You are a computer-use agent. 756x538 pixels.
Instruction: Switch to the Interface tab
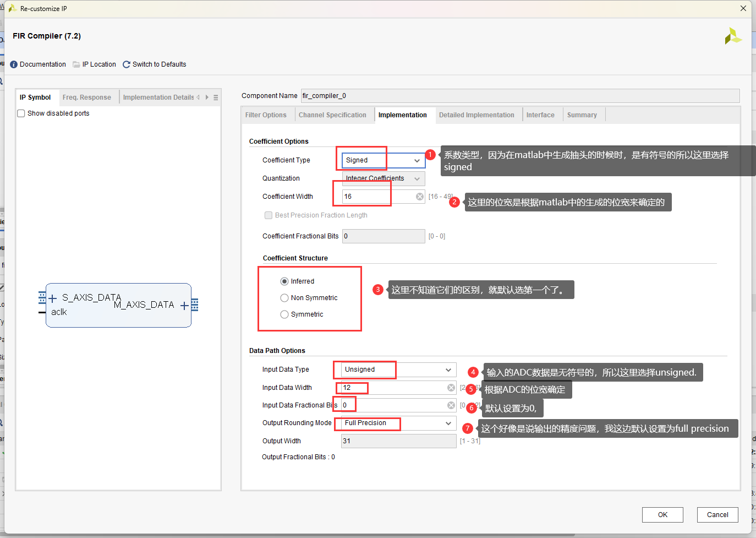tap(540, 115)
